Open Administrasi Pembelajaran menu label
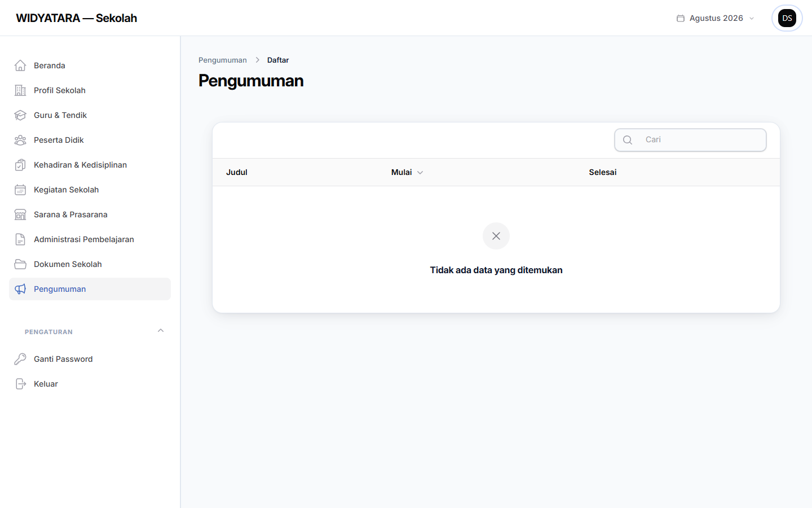812x508 pixels. click(84, 239)
